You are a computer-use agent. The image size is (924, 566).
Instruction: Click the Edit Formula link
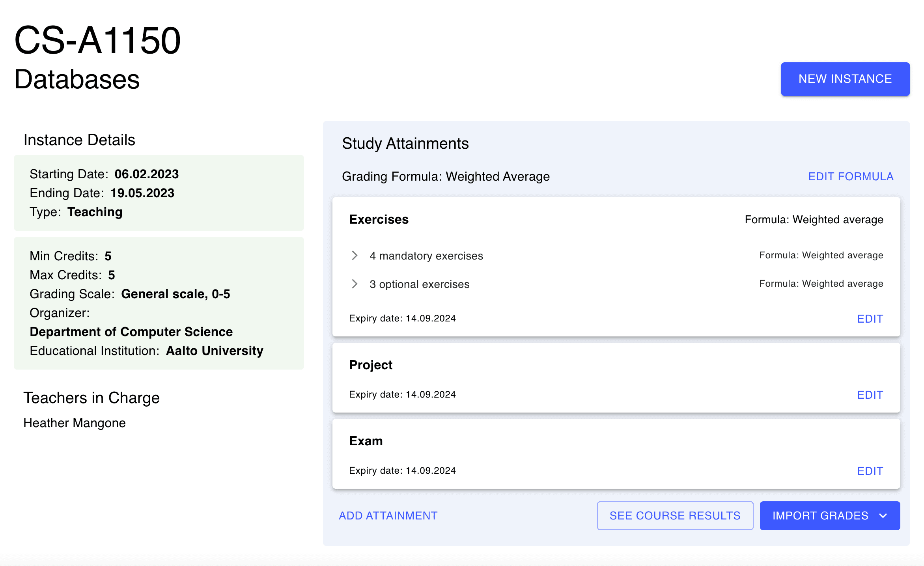click(851, 176)
